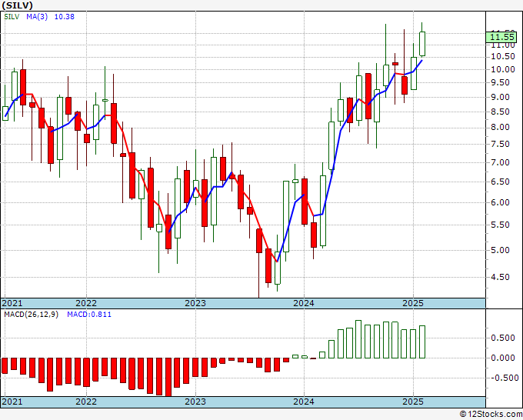The height and width of the screenshot is (420, 523).
Task: Click the MA(3) legend label
Action: [37, 17]
